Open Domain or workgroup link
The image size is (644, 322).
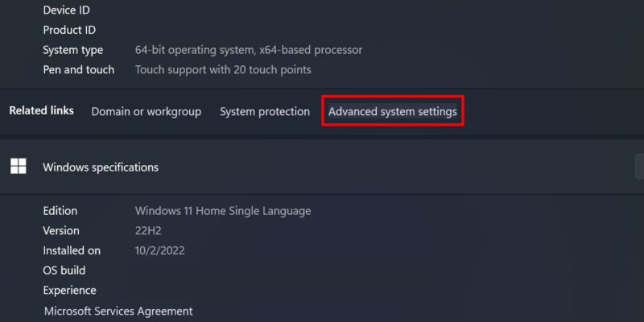click(x=147, y=111)
